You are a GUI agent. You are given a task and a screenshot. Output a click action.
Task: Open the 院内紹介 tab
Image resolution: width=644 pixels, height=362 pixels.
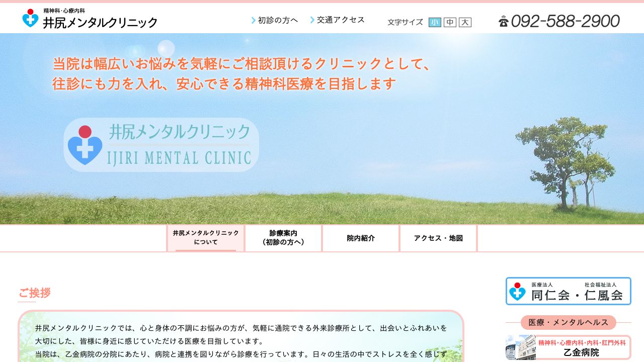pyautogui.click(x=360, y=237)
